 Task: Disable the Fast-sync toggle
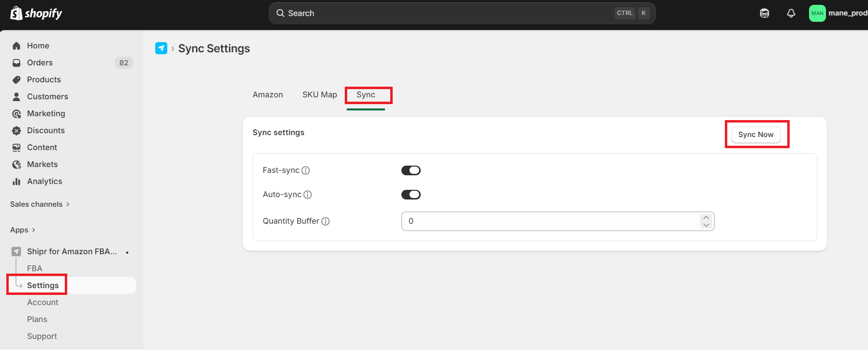tap(411, 170)
